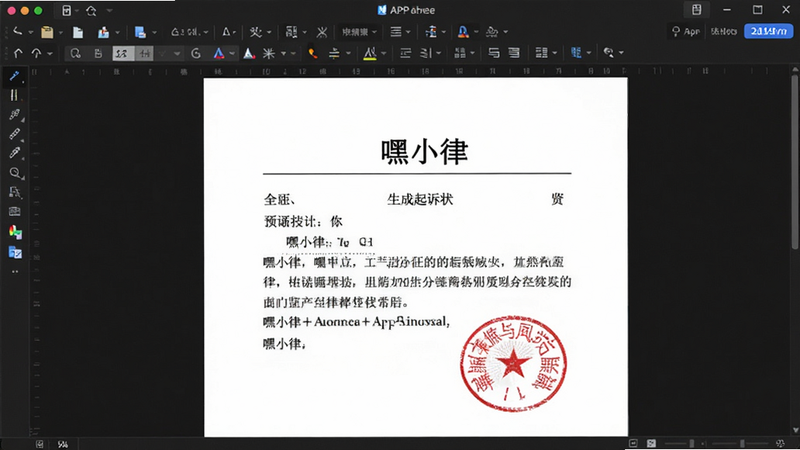Expand the zoom tool dropdown in second toolbar
The height and width of the screenshot is (450, 800).
coord(621,53)
